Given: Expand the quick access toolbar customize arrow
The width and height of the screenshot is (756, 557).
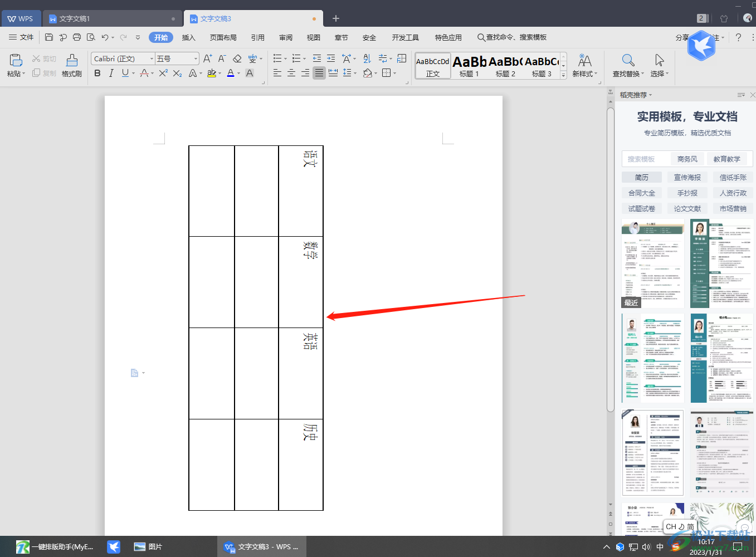Looking at the screenshot, I should (x=138, y=37).
